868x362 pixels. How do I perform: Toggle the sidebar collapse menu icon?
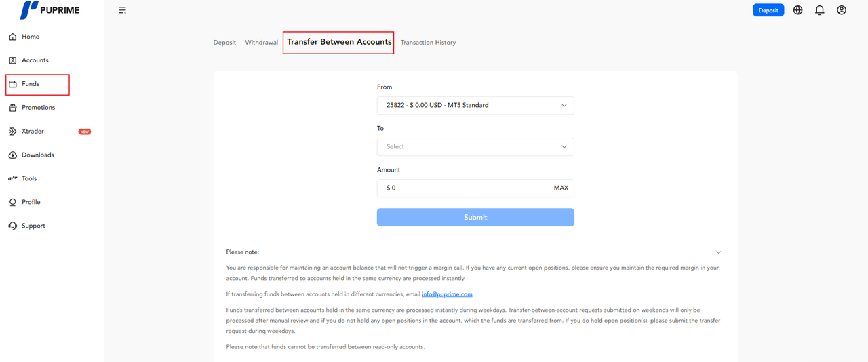click(x=122, y=10)
